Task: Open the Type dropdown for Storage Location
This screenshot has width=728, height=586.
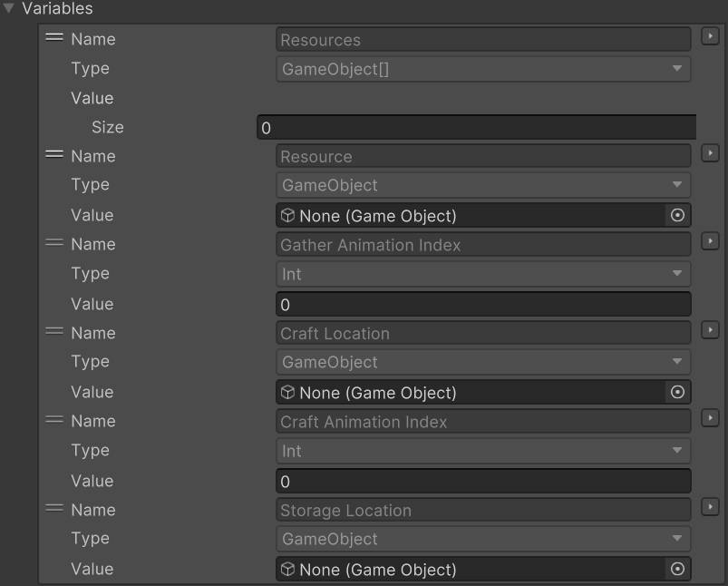Action: click(x=483, y=539)
